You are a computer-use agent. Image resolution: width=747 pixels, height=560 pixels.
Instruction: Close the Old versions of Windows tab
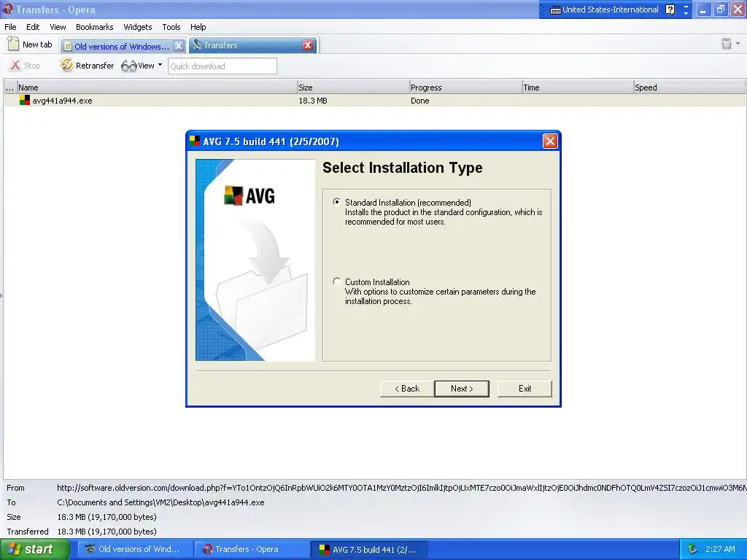tap(178, 46)
